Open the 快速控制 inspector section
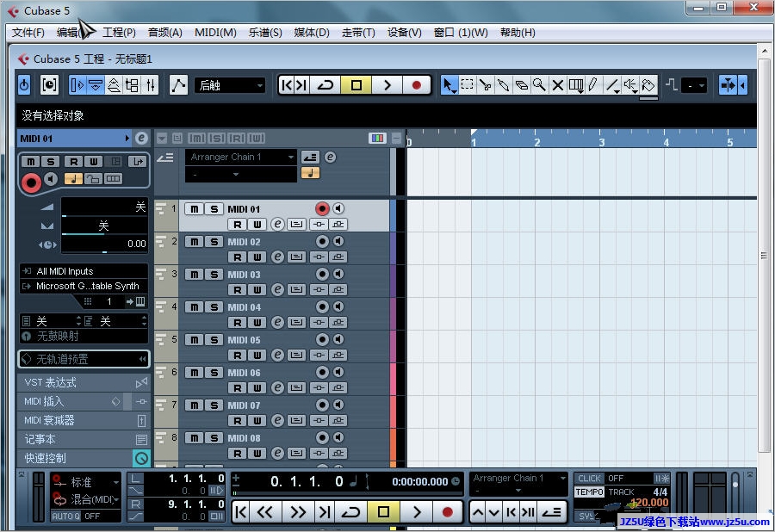775x532 pixels. pos(84,459)
